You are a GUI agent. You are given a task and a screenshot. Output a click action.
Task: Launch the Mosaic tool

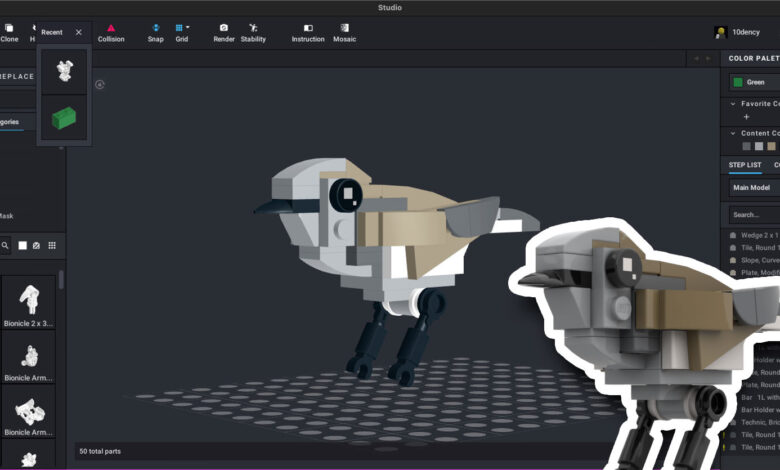tap(344, 28)
